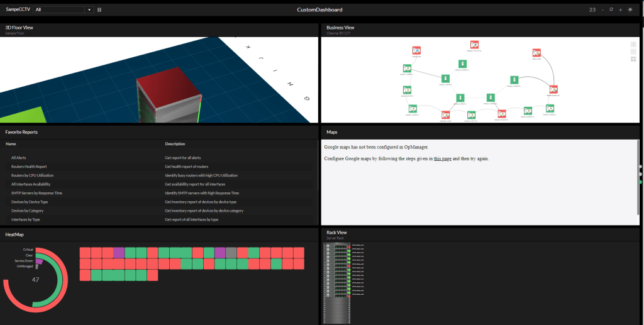Image resolution: width=644 pixels, height=325 pixels.
Task: Click the gray unmanaged heatmap cell
Action: tap(231, 252)
